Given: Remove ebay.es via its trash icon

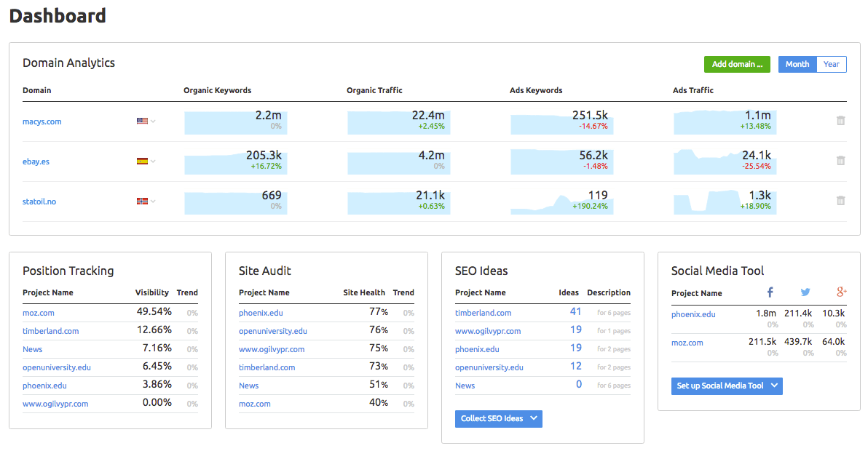Looking at the screenshot, I should tap(840, 161).
